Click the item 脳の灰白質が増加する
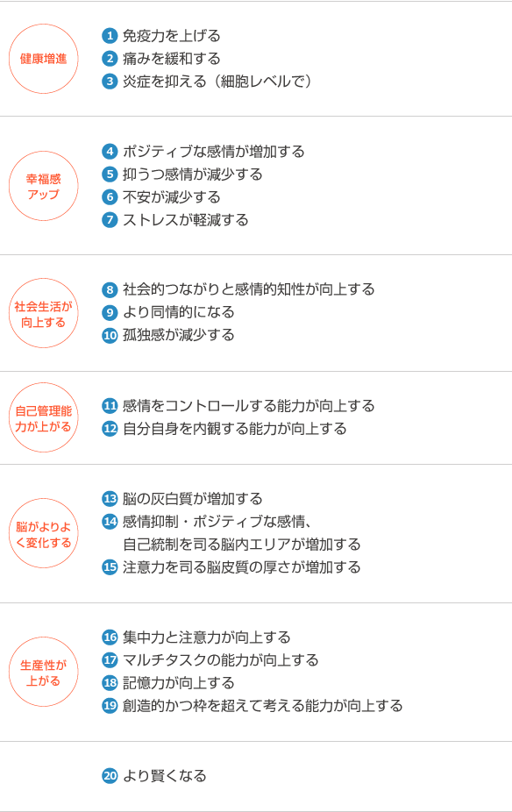 pyautogui.click(x=193, y=499)
